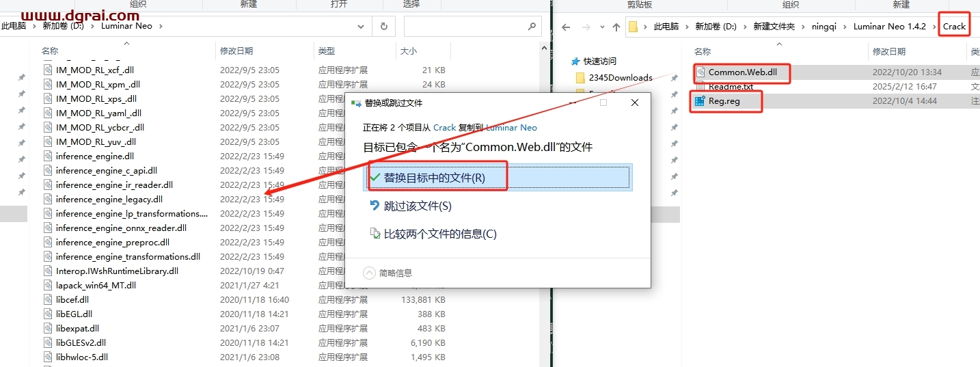Select the Interop.IWshRuntimeLibrary.dll file name
The height and width of the screenshot is (367, 980).
click(117, 271)
